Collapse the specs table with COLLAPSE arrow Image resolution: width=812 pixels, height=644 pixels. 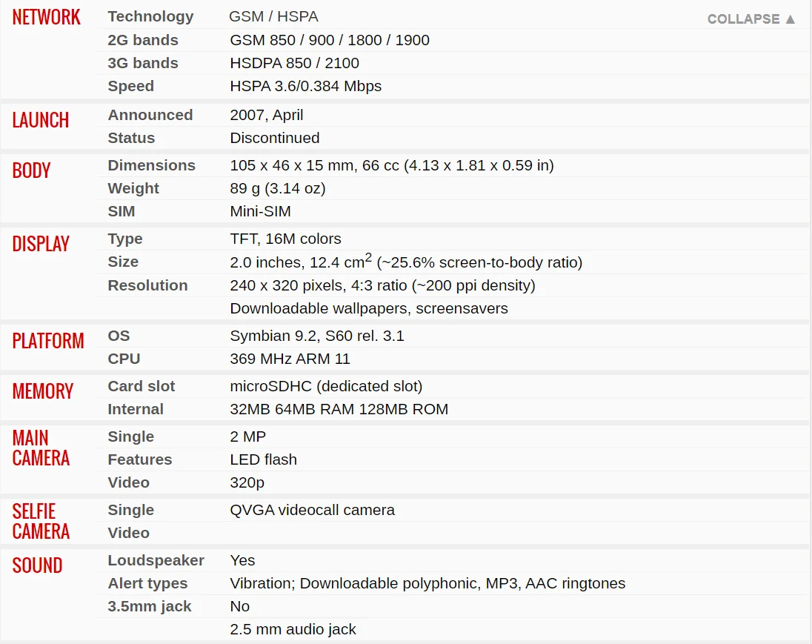click(x=751, y=19)
